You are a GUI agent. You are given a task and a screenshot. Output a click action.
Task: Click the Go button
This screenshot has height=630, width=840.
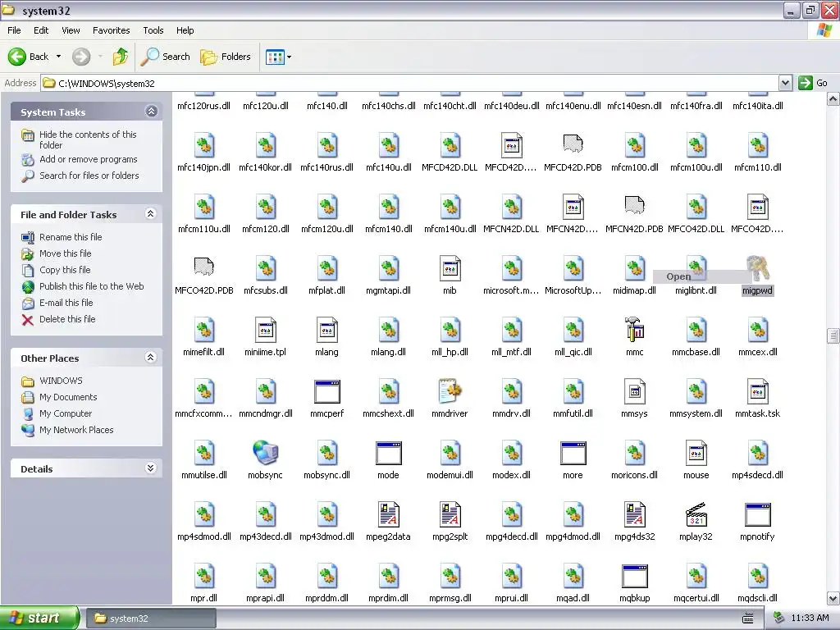point(813,83)
